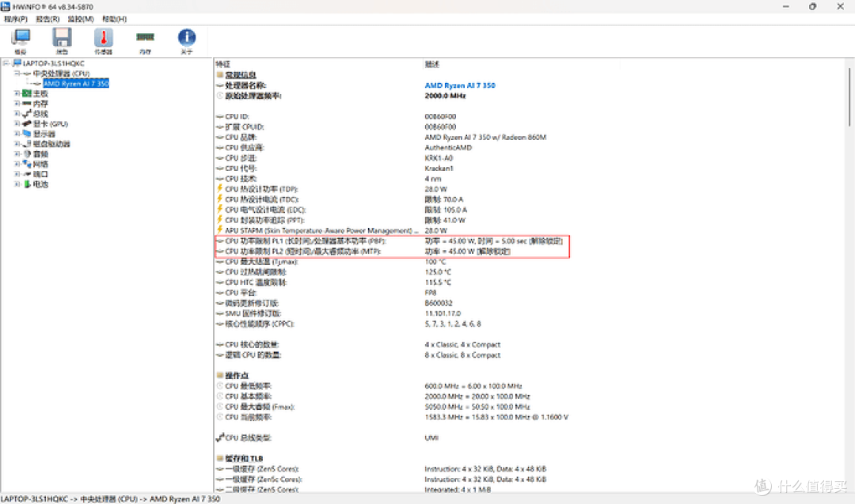Image resolution: width=855 pixels, height=504 pixels.
Task: Maximize the HWiNFO window
Action: point(812,6)
